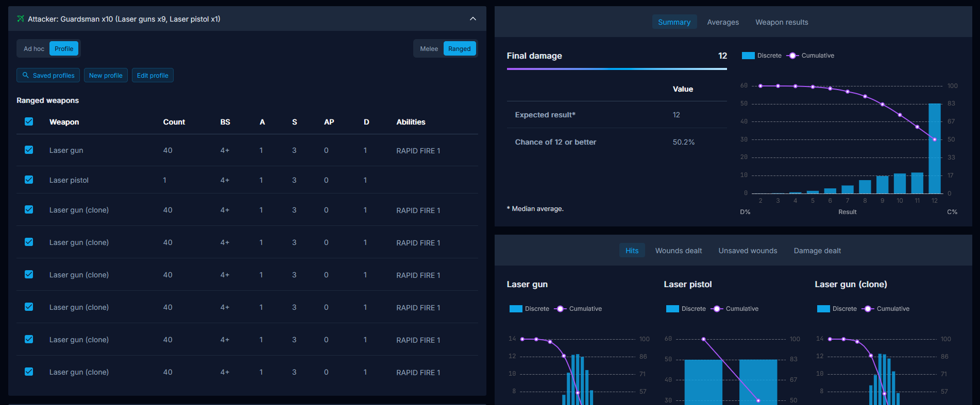Select the Hits tab

click(x=632, y=251)
